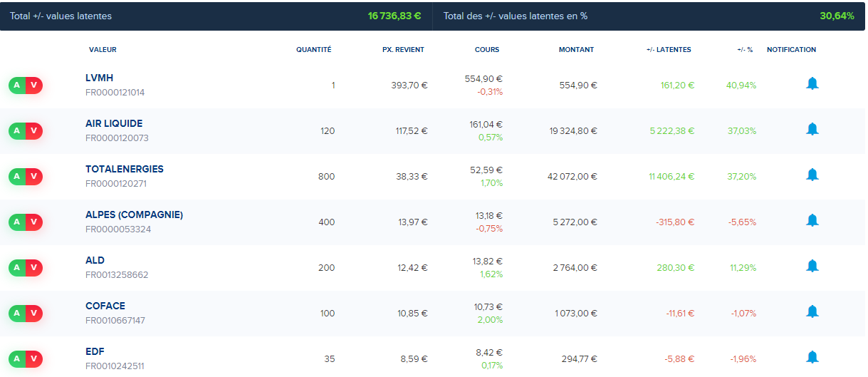Click the MONTANT column header
The image size is (868, 377).
pyautogui.click(x=576, y=50)
